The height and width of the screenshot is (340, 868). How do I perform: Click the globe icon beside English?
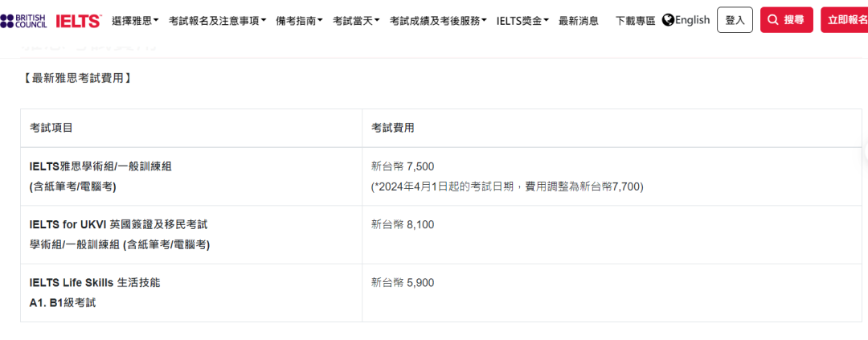(668, 20)
